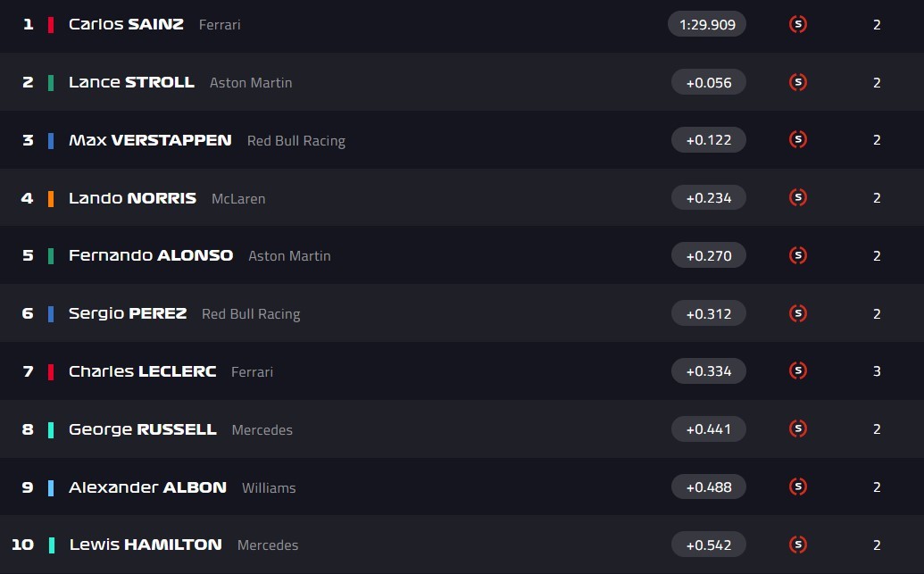
Task: Click the 1:29.909 lap time badge
Action: click(707, 24)
